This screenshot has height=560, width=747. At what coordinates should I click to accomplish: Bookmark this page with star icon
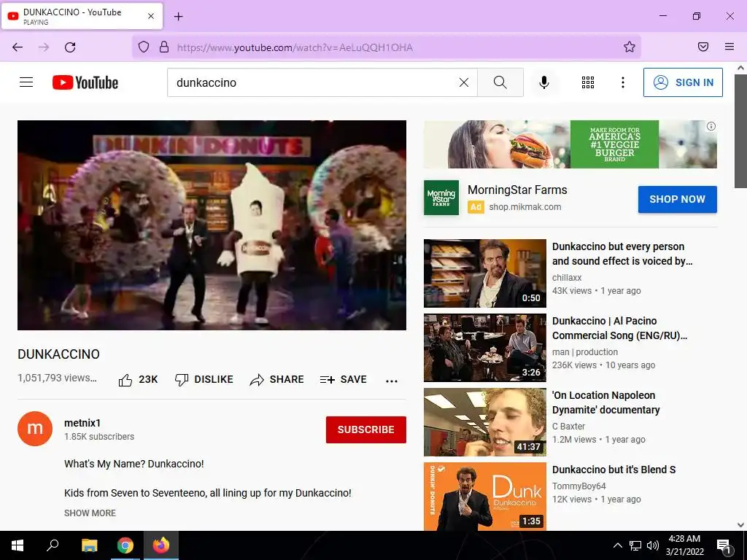coord(630,47)
